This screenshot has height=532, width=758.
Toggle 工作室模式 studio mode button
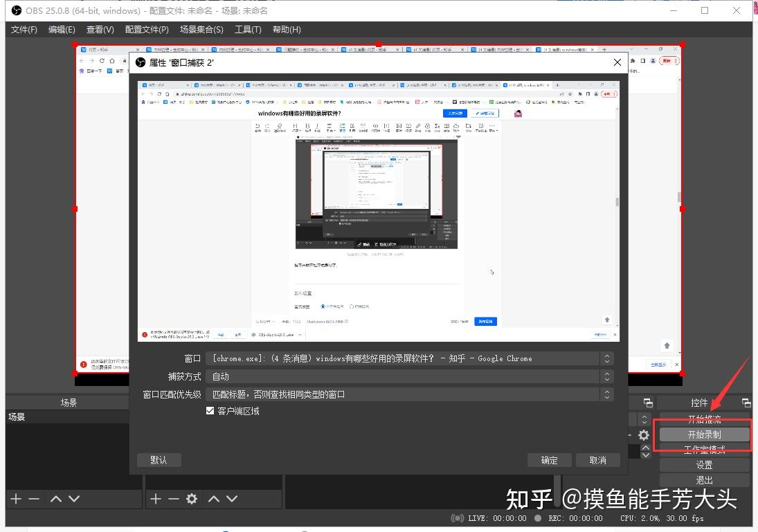pos(704,450)
